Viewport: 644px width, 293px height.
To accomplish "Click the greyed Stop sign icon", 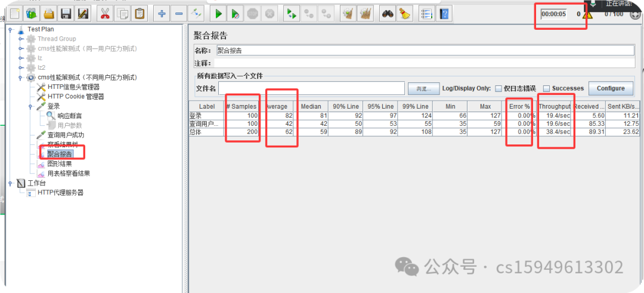I will coord(252,14).
